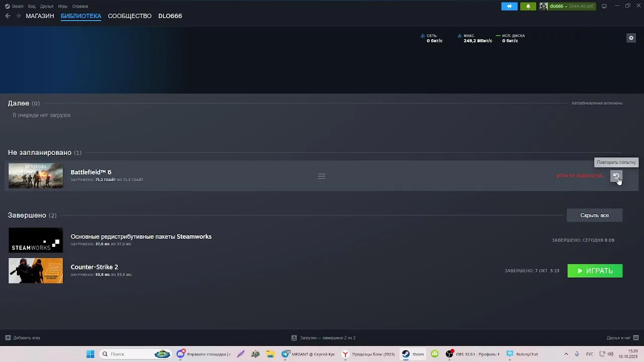Click the ИСП. ДИСКА 0 бит/с stat
644x362 pixels.
[510, 38]
